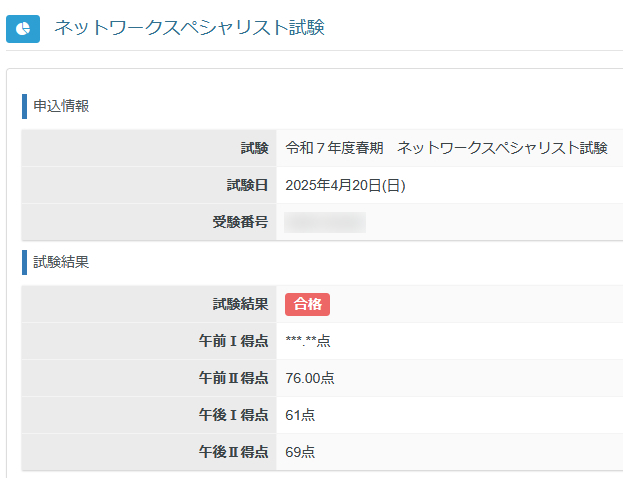Click the blurred exam number value
This screenshot has height=478, width=623.
pyautogui.click(x=325, y=222)
